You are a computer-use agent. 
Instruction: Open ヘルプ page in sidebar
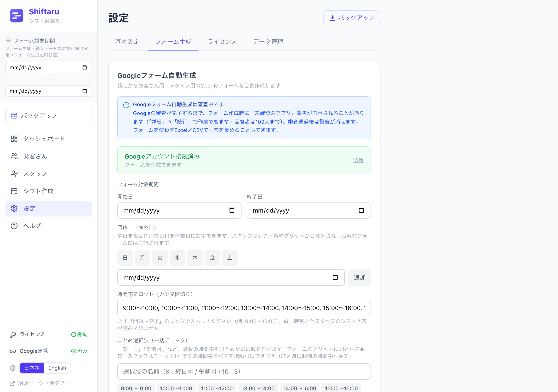coord(49,226)
